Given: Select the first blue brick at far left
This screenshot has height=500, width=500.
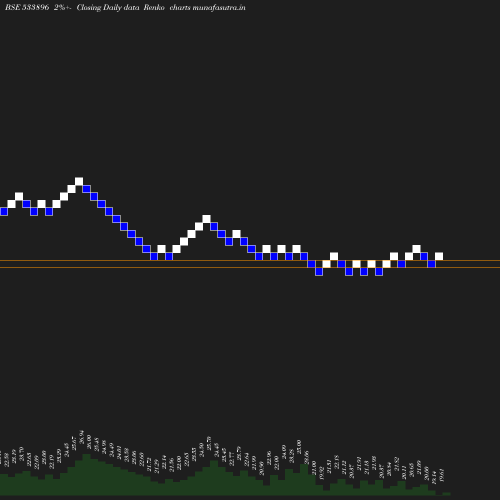Looking at the screenshot, I should tap(4, 211).
